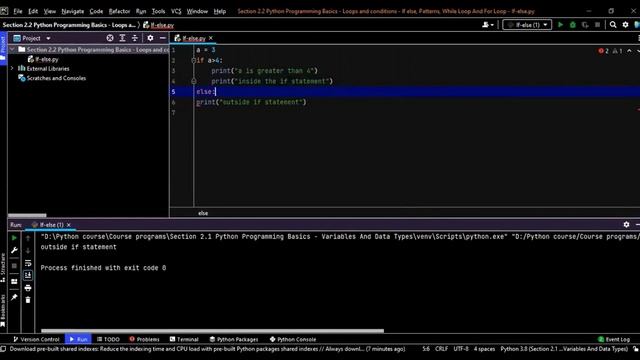The height and width of the screenshot is (360, 640).
Task: Open Code menu
Action: tap(96, 11)
